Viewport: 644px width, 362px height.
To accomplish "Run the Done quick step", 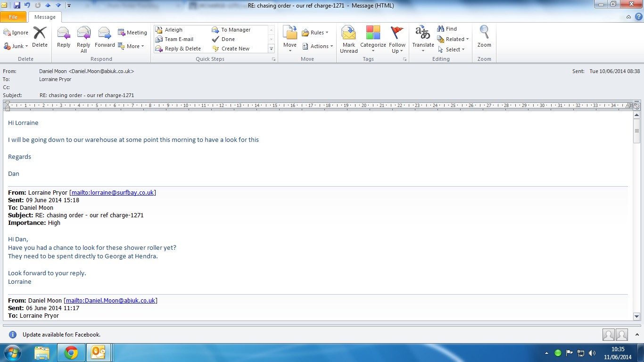I will pos(228,39).
